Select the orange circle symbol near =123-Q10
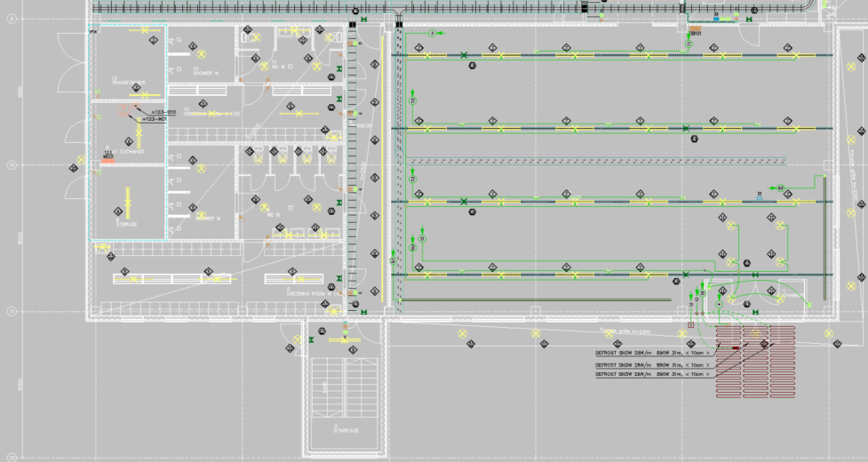The image size is (868, 462). coord(123,111)
